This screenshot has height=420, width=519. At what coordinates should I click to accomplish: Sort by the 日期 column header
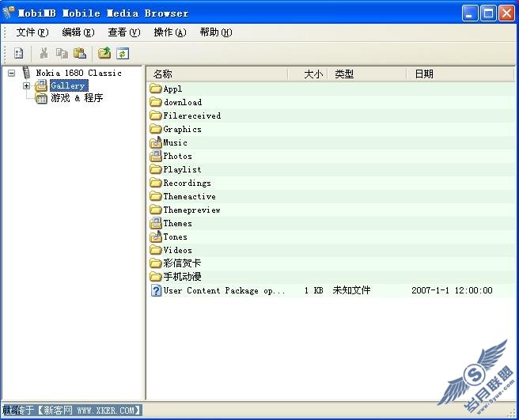460,74
